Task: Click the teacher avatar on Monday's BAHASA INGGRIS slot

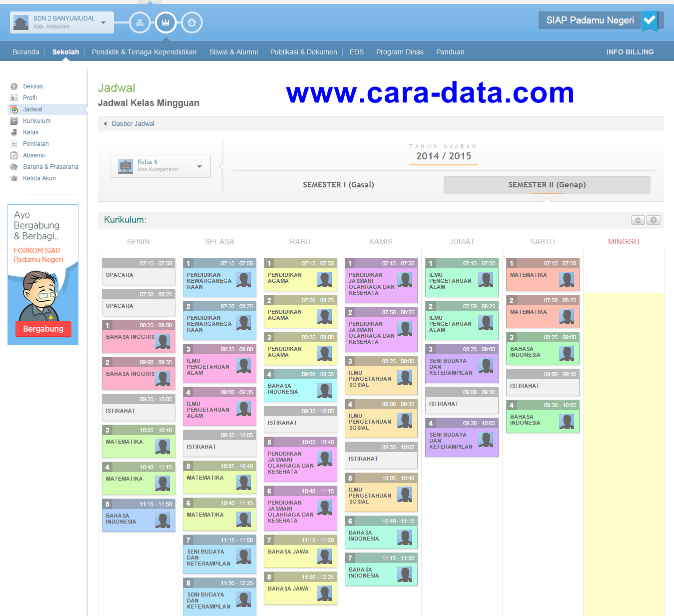Action: tap(162, 342)
